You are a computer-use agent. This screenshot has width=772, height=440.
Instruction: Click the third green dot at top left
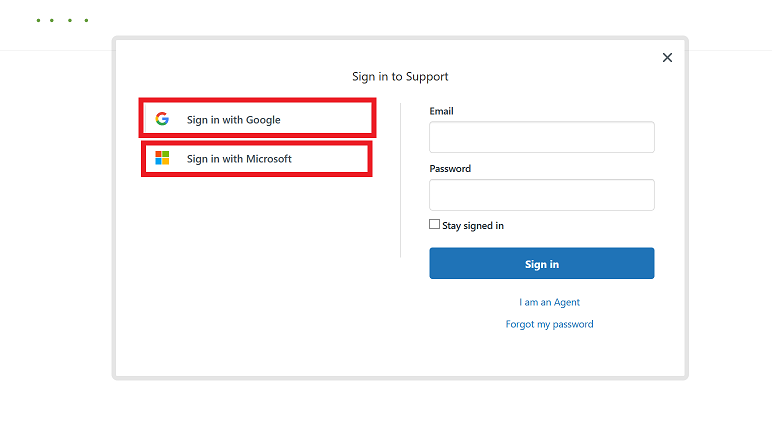[x=70, y=20]
